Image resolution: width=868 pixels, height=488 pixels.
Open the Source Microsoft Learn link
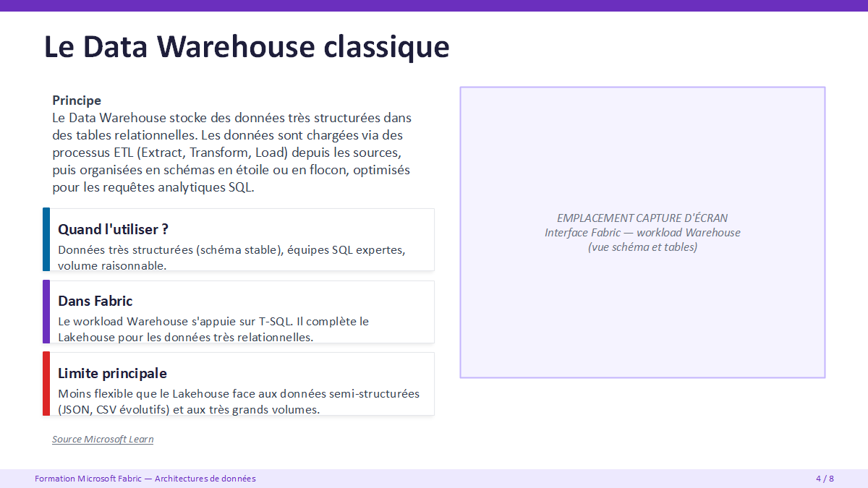(103, 440)
